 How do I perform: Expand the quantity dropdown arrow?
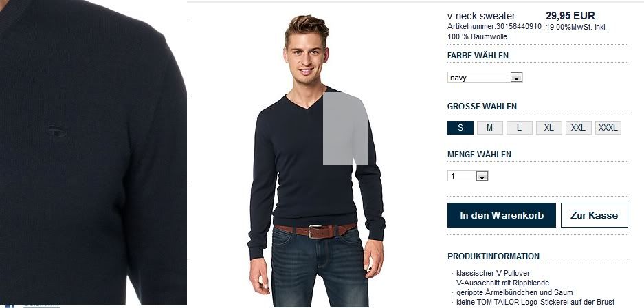pos(482,177)
